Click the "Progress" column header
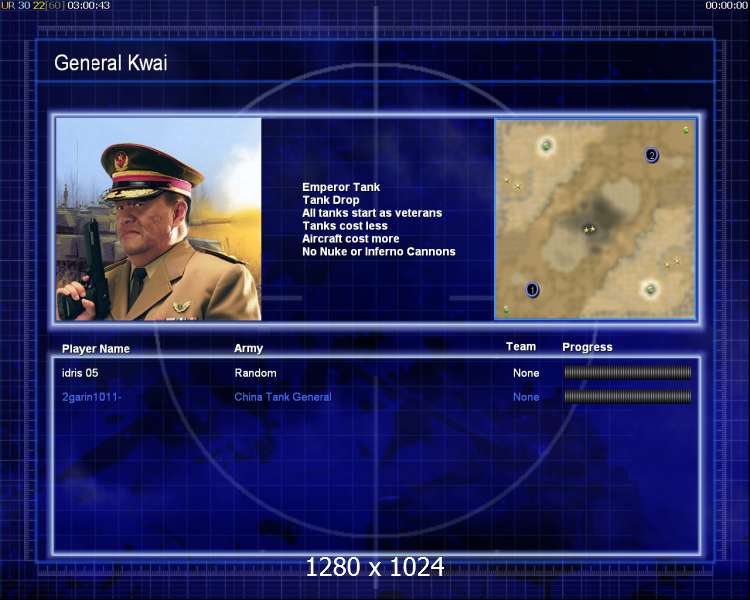The width and height of the screenshot is (750, 600). tap(587, 347)
